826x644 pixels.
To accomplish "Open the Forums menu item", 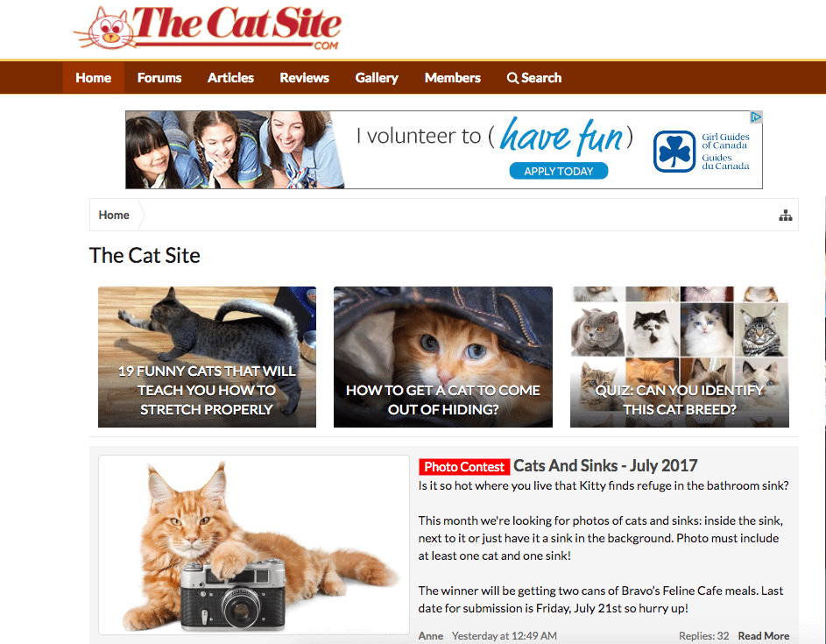I will 159,78.
